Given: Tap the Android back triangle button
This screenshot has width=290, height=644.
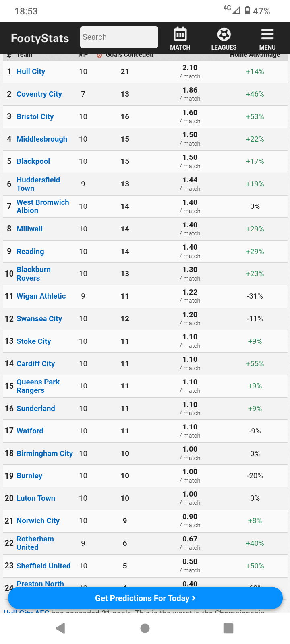Looking at the screenshot, I should click(60, 628).
